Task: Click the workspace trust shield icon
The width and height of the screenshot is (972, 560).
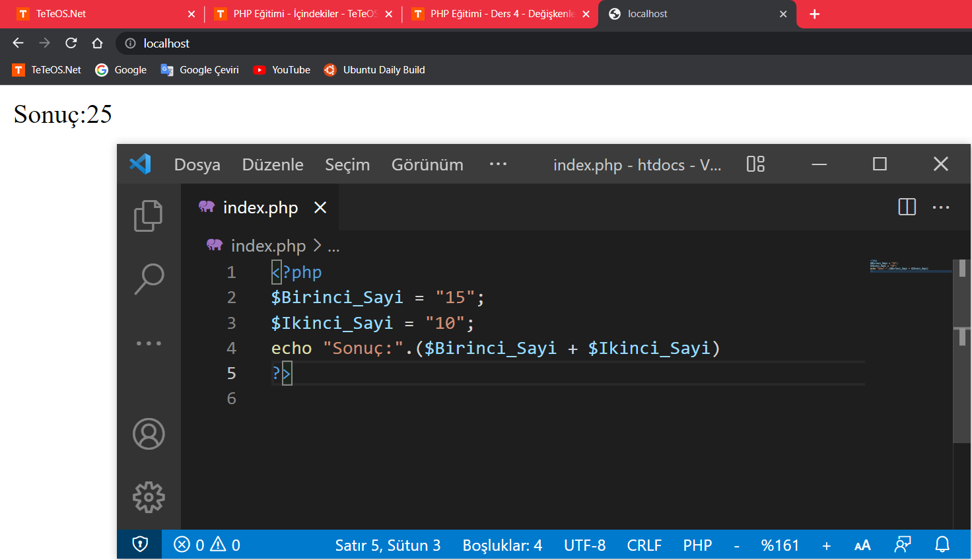Action: pos(140,545)
